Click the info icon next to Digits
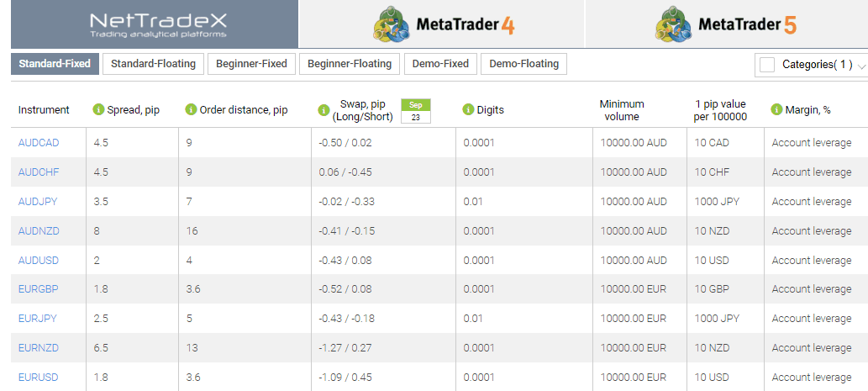The width and height of the screenshot is (868, 391). click(468, 109)
